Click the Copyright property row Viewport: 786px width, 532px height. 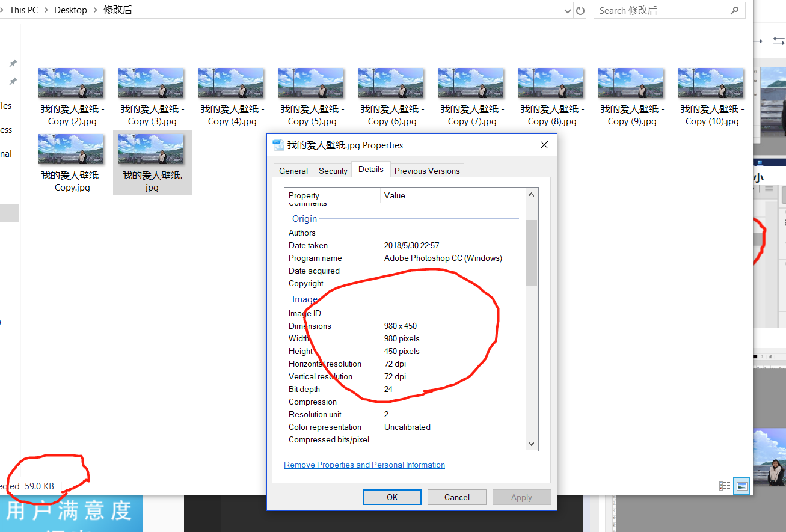click(403, 283)
